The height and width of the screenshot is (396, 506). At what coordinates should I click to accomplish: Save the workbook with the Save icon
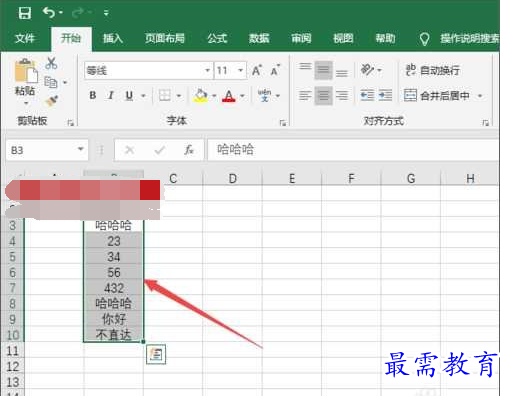pyautogui.click(x=24, y=13)
